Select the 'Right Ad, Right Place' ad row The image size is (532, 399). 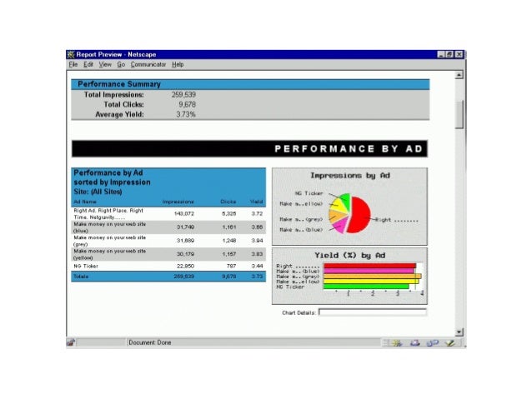click(x=168, y=214)
